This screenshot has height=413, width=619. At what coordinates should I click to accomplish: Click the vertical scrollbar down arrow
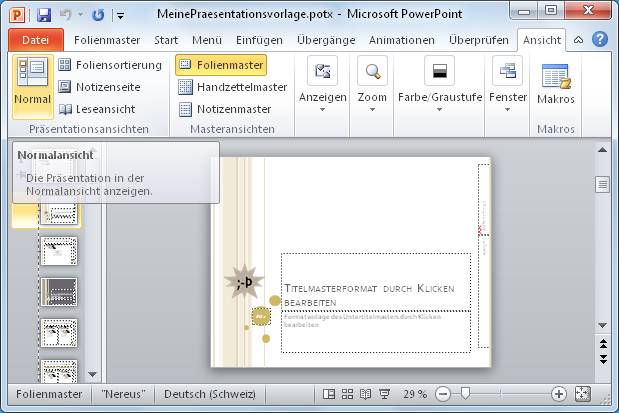pyautogui.click(x=602, y=325)
